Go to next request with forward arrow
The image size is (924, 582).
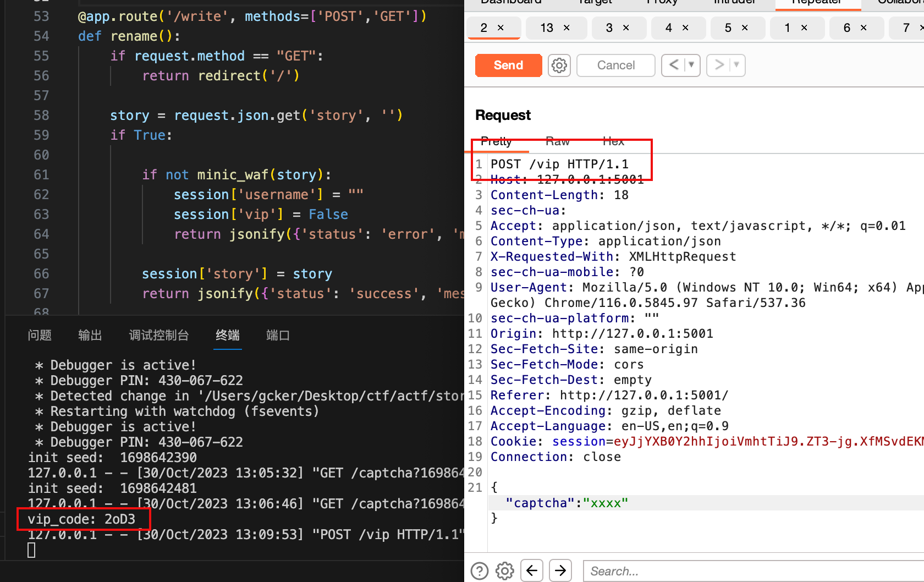[718, 65]
